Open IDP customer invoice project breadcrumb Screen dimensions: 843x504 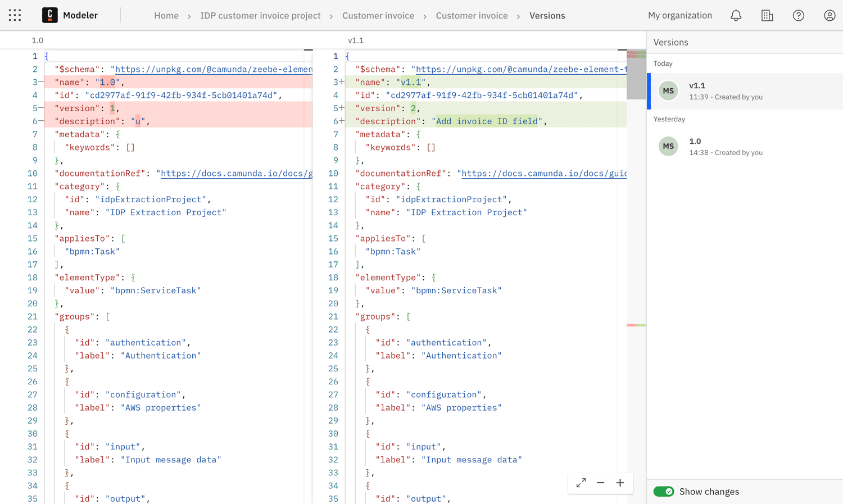tap(260, 15)
